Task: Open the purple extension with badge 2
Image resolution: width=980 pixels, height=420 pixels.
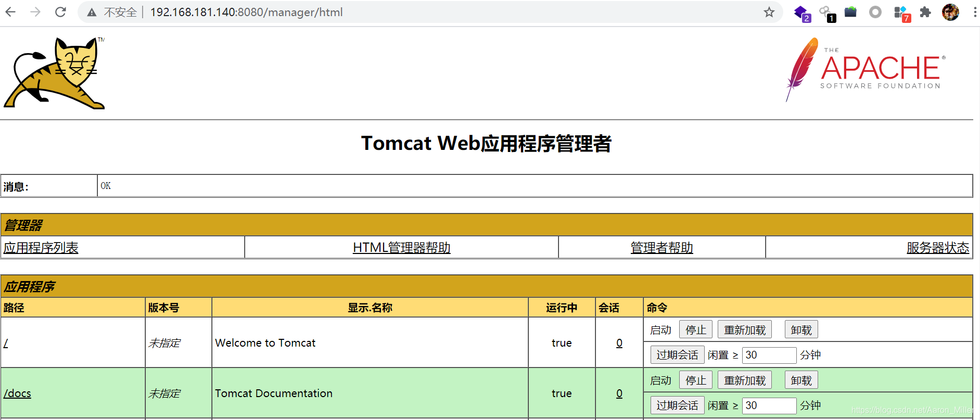Action: tap(801, 12)
